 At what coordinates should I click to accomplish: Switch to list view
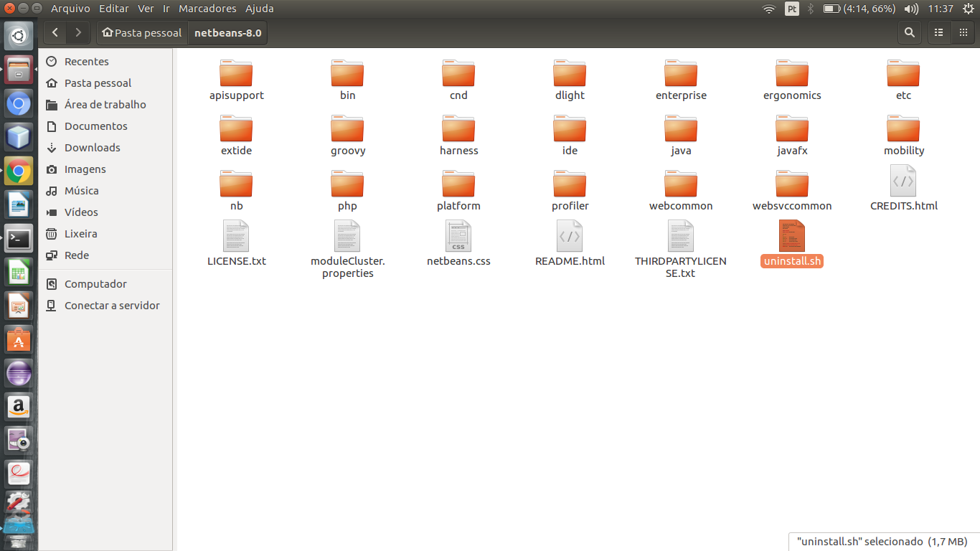click(x=938, y=32)
